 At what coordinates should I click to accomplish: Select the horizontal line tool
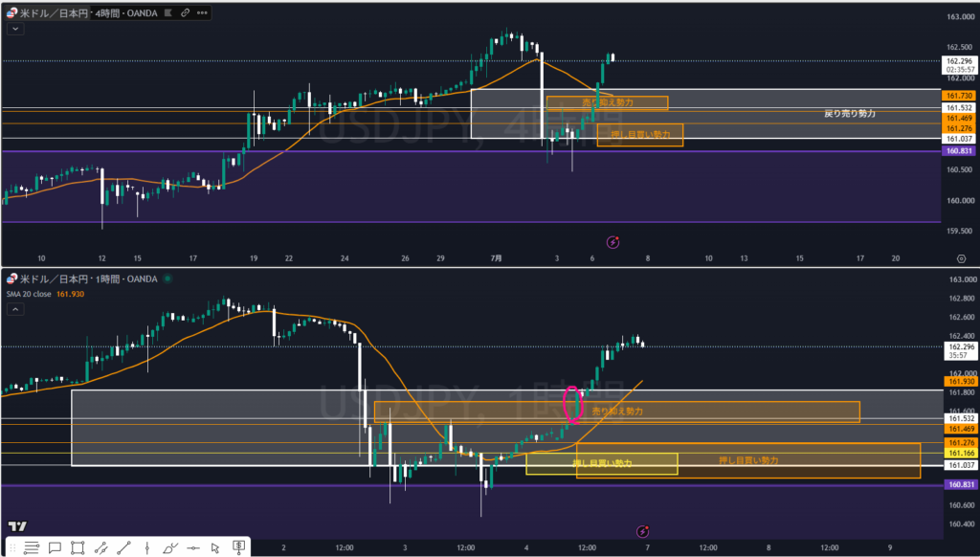(193, 548)
